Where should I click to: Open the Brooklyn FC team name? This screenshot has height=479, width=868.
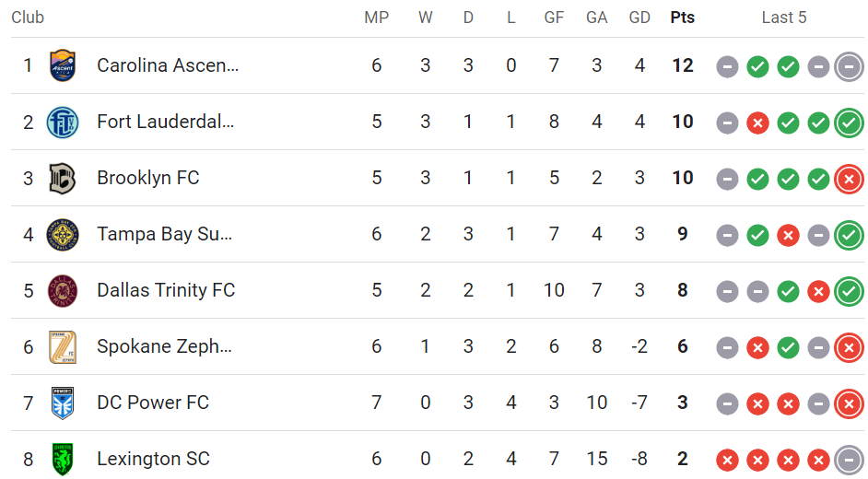tap(147, 178)
